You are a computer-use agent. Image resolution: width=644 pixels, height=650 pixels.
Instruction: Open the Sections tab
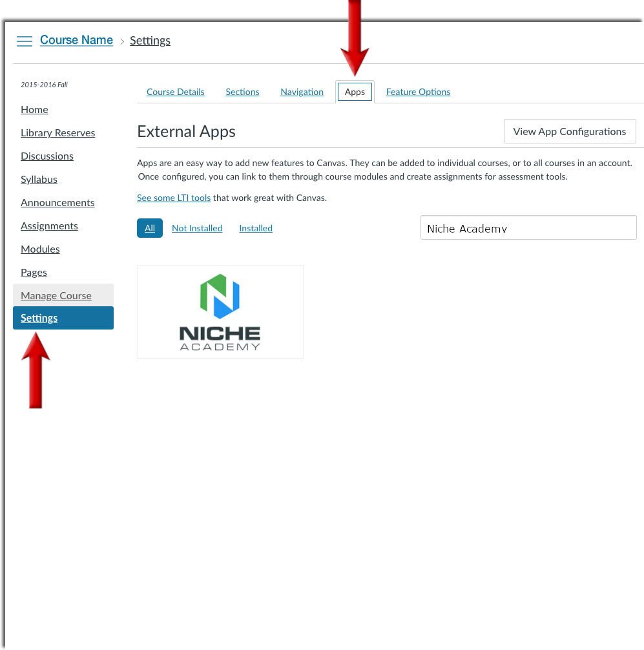click(x=242, y=91)
